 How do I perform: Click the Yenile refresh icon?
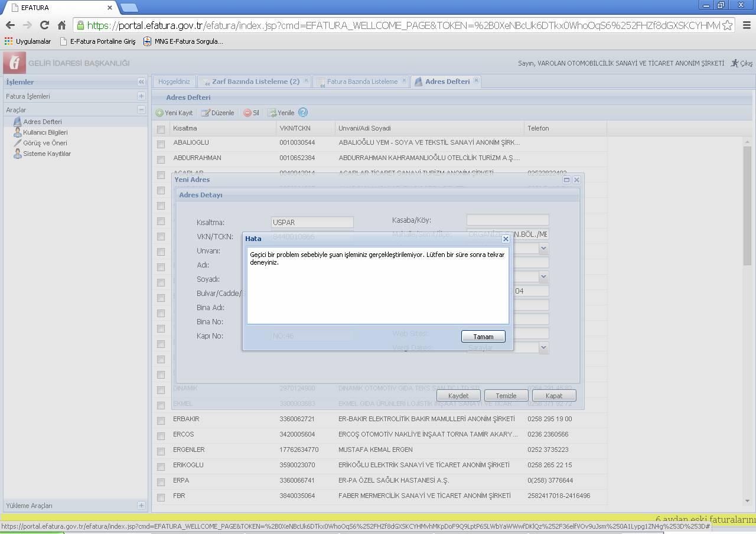pyautogui.click(x=272, y=113)
